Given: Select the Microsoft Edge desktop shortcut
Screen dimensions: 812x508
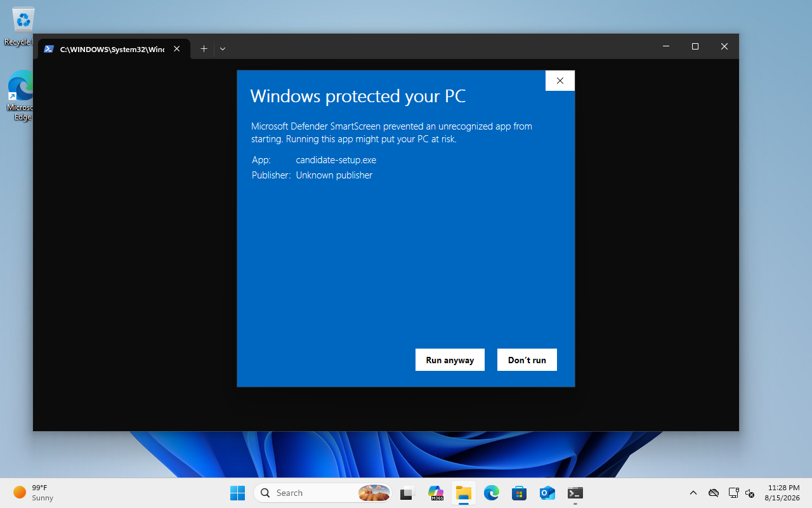Looking at the screenshot, I should click(x=20, y=95).
